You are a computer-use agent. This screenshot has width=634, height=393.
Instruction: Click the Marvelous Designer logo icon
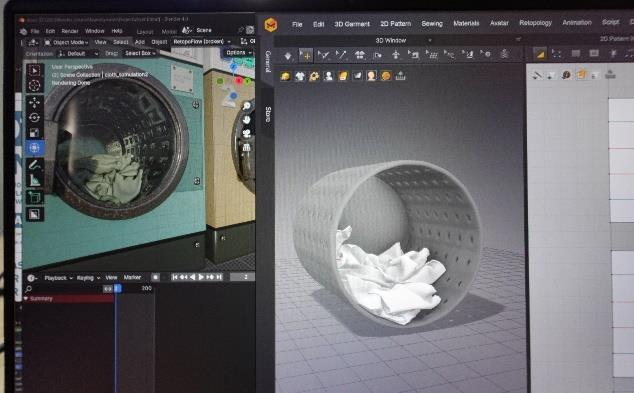coord(271,25)
